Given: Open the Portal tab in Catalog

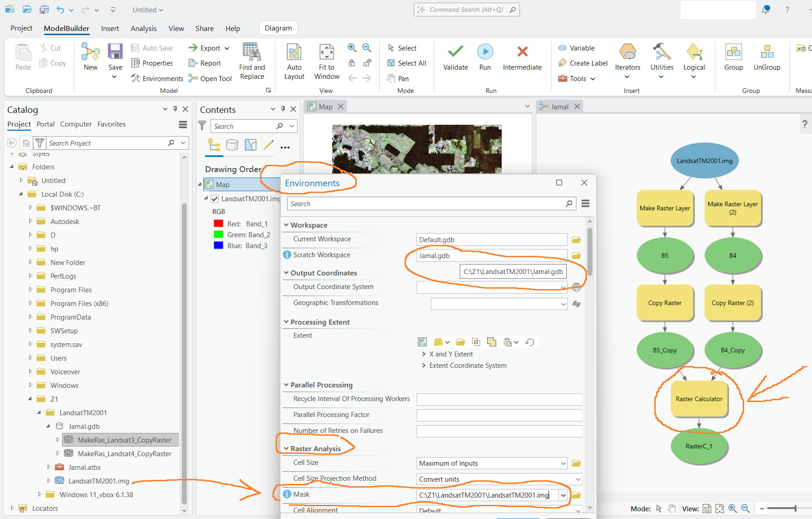Looking at the screenshot, I should tap(45, 124).
